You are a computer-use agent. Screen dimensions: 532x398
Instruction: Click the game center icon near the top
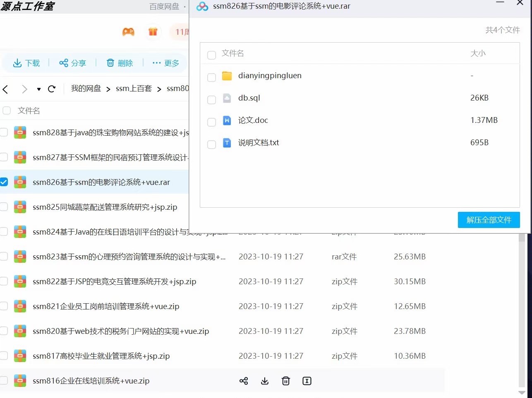pyautogui.click(x=128, y=31)
